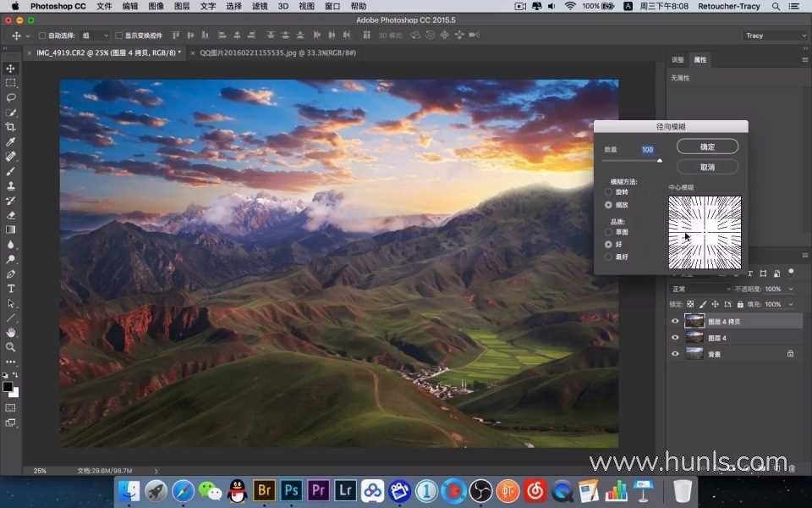The height and width of the screenshot is (508, 812).
Task: Switch to the QQ图片20160221155535.jpg tab
Action: coord(277,52)
